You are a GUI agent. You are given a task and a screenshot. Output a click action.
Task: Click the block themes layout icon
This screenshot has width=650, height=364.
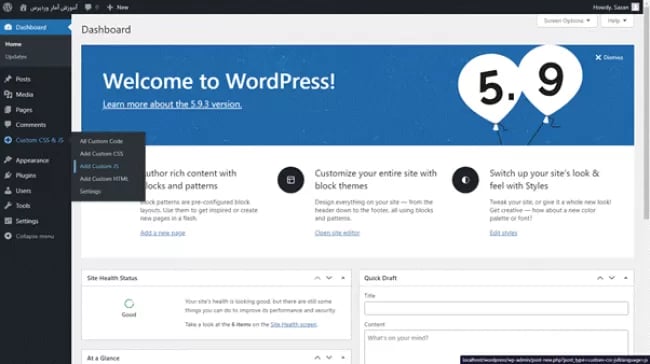point(291,180)
